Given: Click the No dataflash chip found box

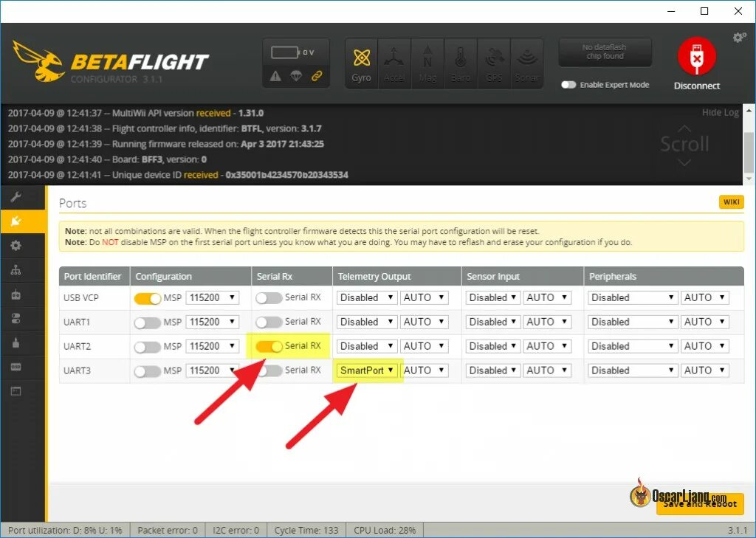Looking at the screenshot, I should pos(605,52).
